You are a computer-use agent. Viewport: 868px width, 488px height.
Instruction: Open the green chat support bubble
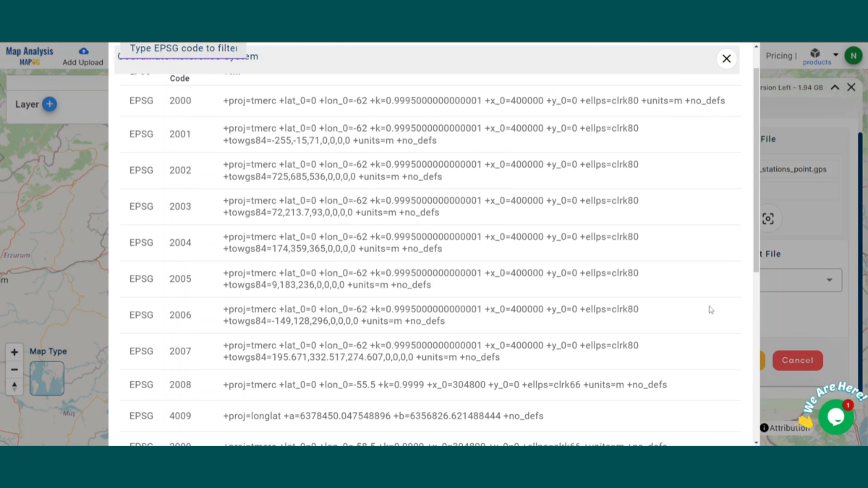[x=836, y=416]
